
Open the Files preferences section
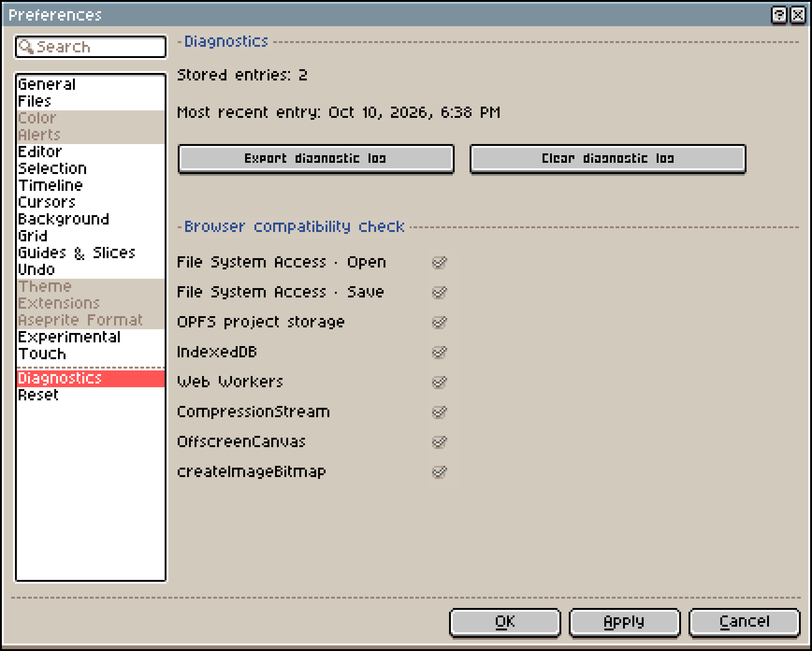point(91,101)
